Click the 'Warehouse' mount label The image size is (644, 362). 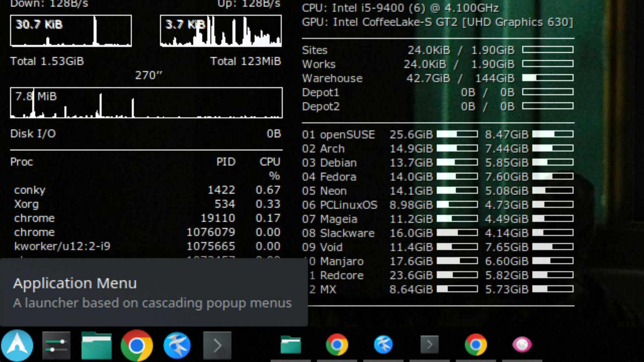pyautogui.click(x=332, y=78)
